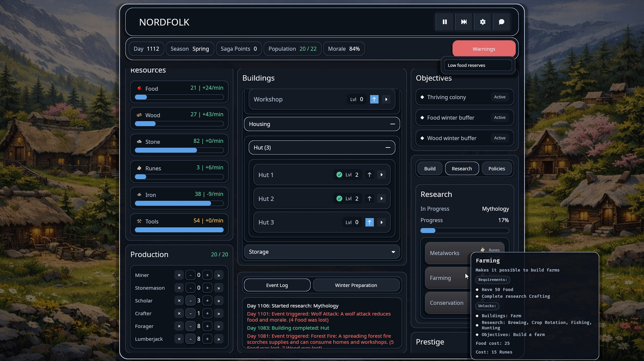Increase Miner count by one
Image resolution: width=644 pixels, height=361 pixels.
[207, 275]
